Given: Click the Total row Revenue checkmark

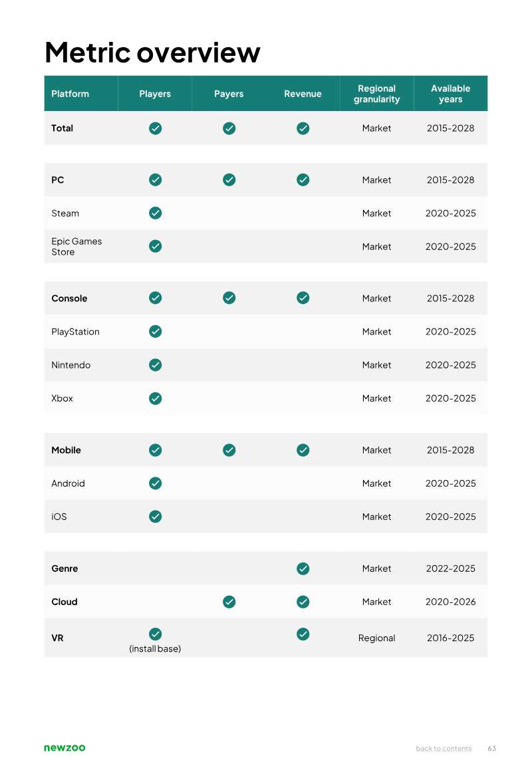Looking at the screenshot, I should coord(303,128).
